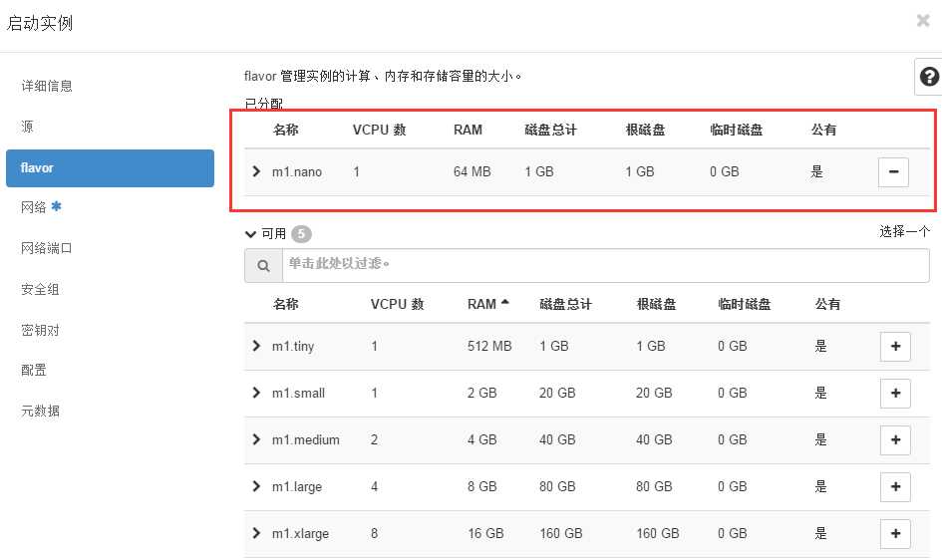
Task: Go to the 网络 step
Action: click(x=34, y=207)
